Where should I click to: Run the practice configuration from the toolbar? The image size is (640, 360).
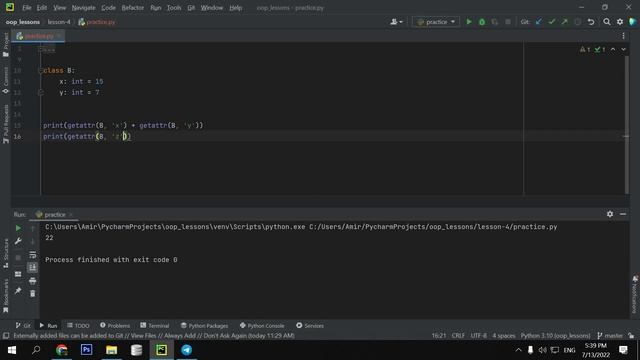coord(469,22)
